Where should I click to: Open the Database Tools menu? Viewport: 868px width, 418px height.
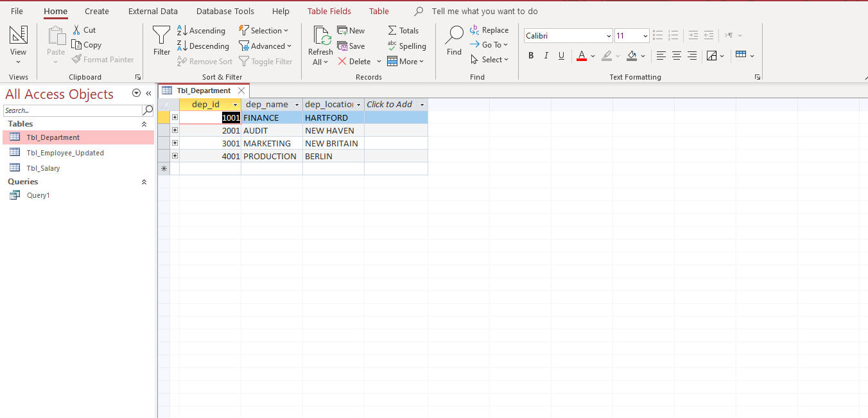(x=225, y=11)
